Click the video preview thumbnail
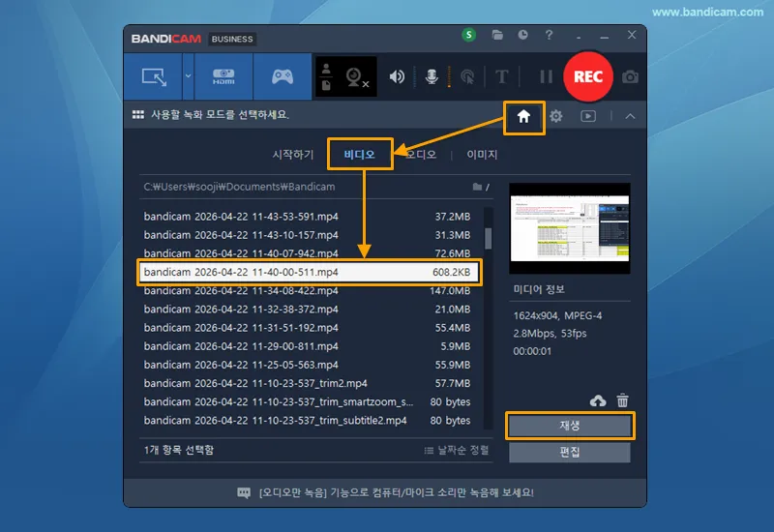 [569, 228]
